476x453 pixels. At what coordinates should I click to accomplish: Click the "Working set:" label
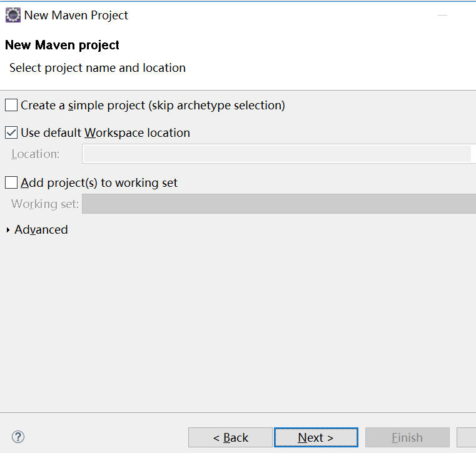[45, 204]
